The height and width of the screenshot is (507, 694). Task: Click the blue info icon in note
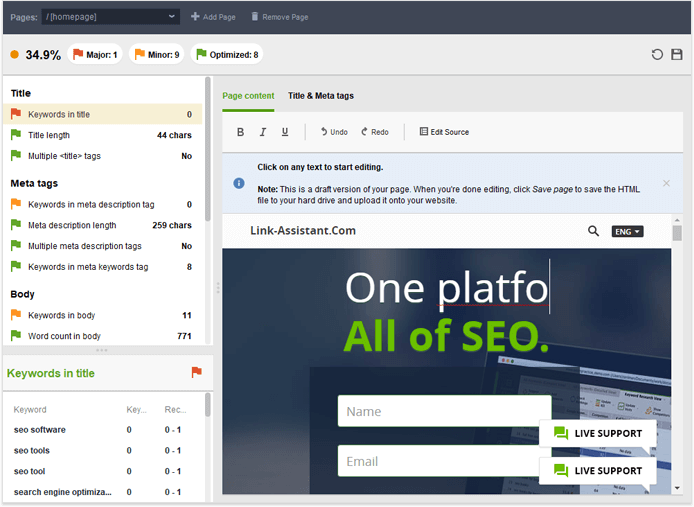pyautogui.click(x=239, y=183)
